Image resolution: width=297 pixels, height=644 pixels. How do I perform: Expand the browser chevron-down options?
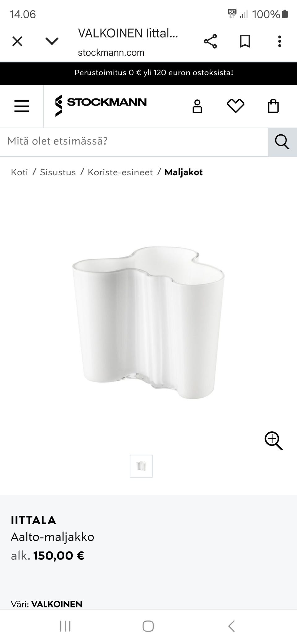pos(52,41)
